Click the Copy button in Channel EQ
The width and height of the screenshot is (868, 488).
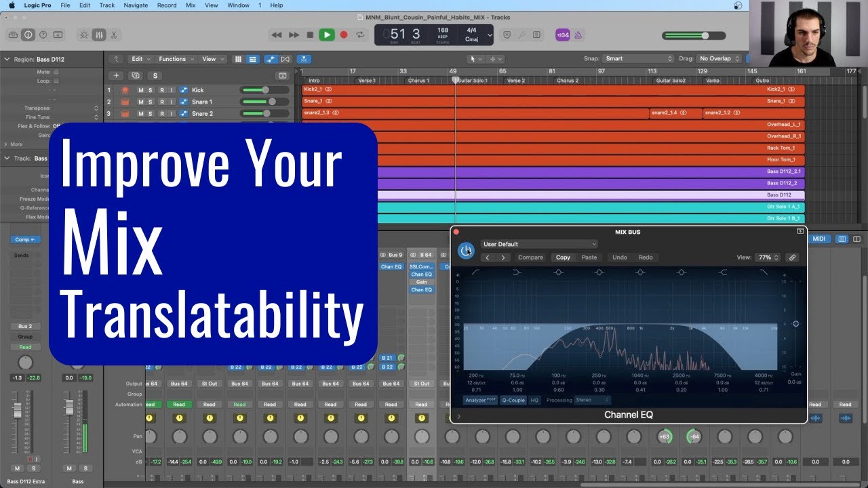click(x=563, y=258)
